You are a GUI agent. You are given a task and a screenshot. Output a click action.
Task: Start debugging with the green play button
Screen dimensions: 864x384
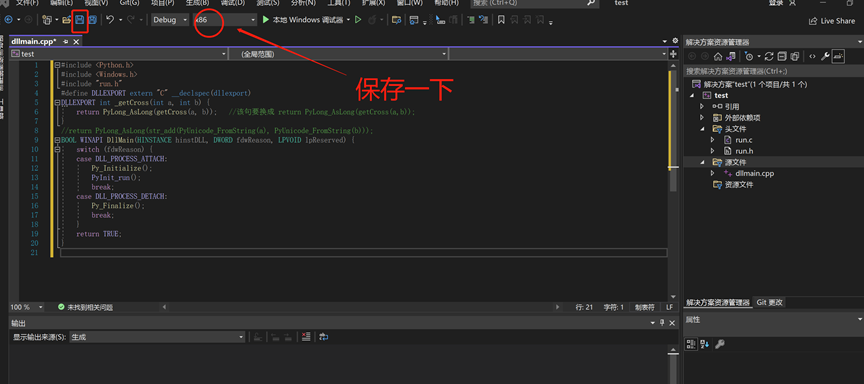[x=266, y=20]
